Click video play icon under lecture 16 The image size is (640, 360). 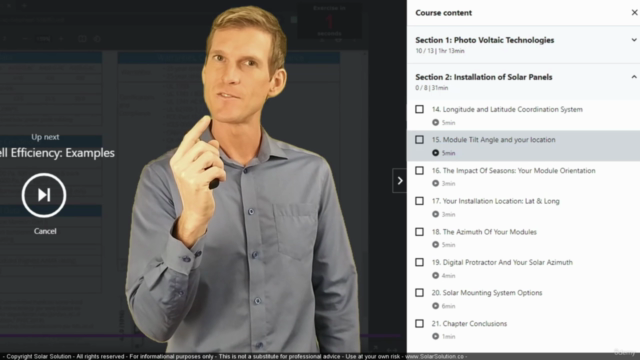coord(436,183)
